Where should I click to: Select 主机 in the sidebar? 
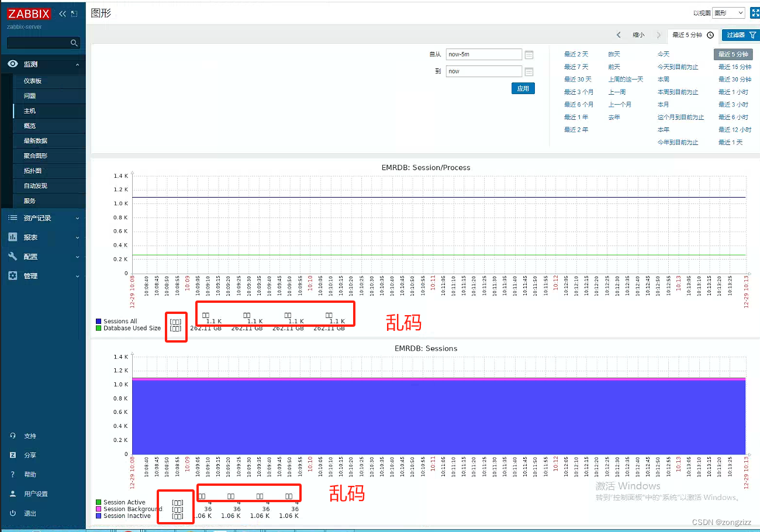tap(30, 111)
